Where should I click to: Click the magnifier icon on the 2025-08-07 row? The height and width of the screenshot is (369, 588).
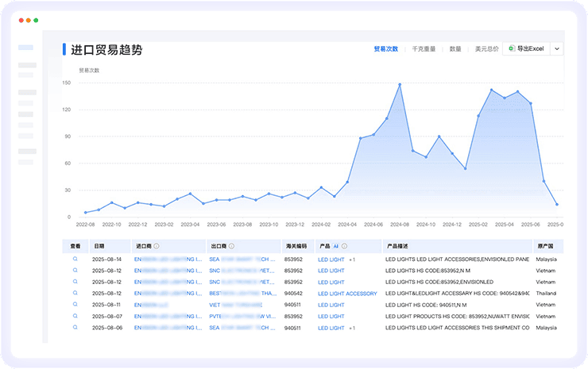click(76, 316)
